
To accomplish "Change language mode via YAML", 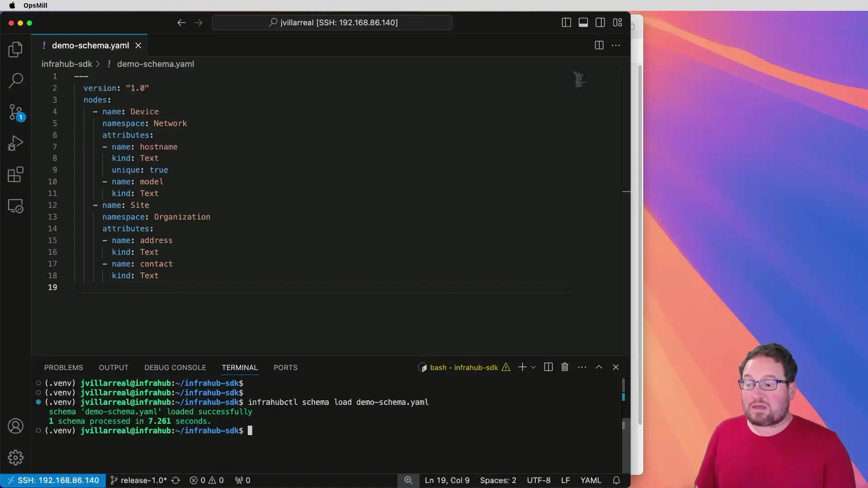I will [590, 480].
